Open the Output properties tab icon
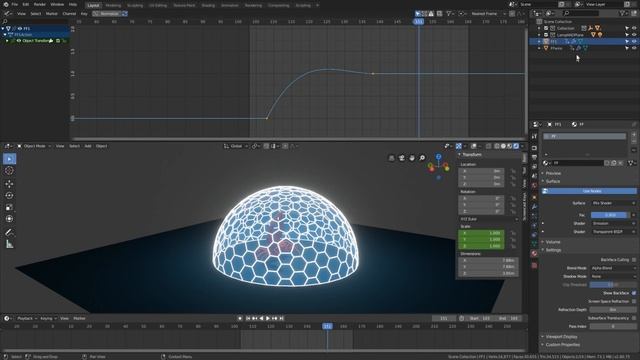 click(534, 158)
